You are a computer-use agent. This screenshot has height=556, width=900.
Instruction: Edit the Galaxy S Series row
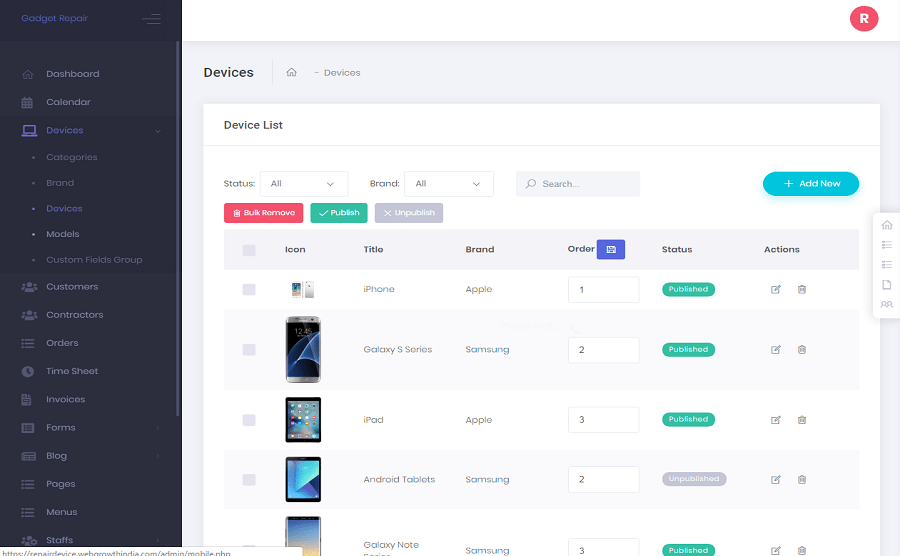(x=775, y=349)
